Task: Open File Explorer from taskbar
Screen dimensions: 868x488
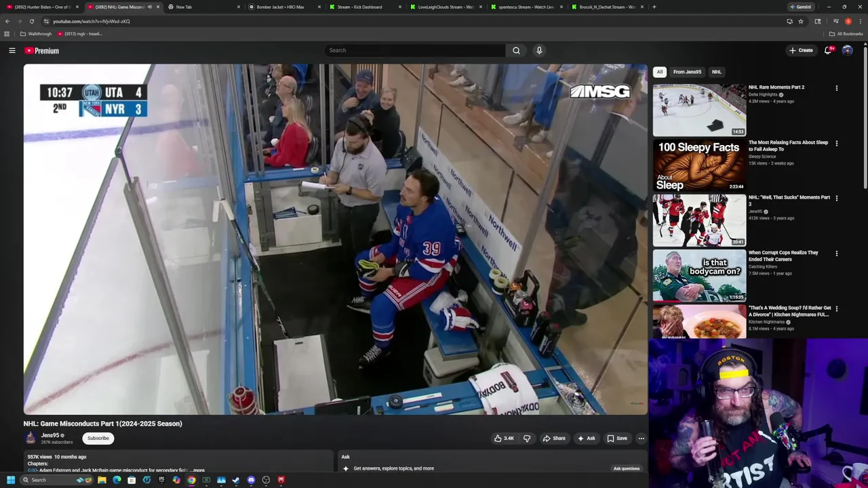Action: pyautogui.click(x=102, y=480)
